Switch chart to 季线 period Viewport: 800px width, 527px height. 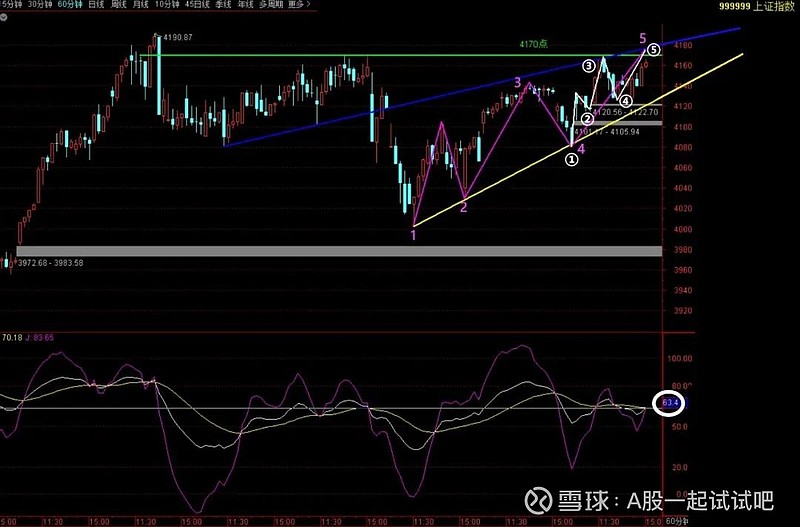pyautogui.click(x=223, y=5)
